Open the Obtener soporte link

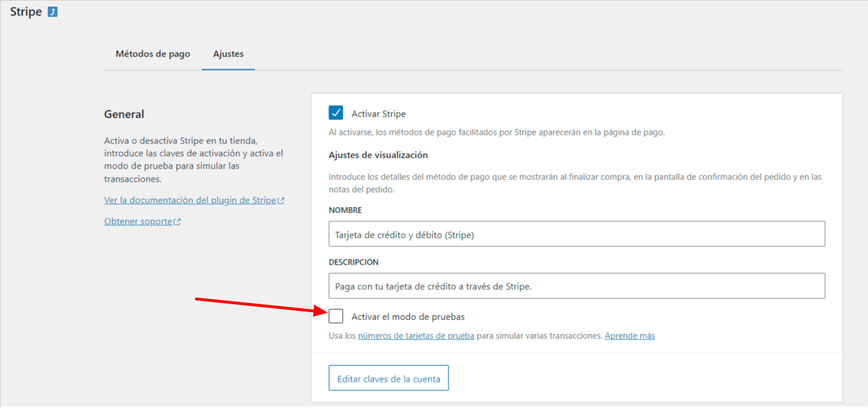142,221
